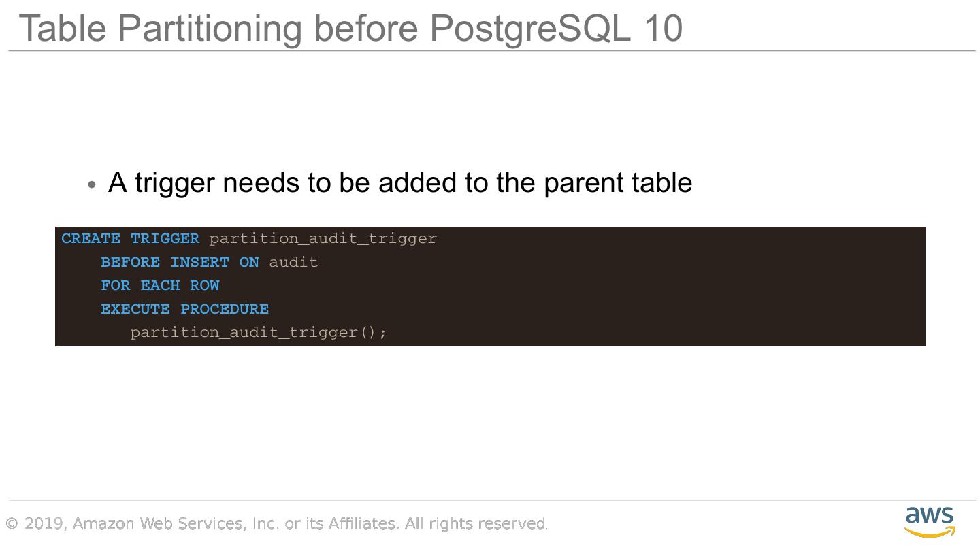Click 'partition_audit_trigger' on the first code line
This screenshot has width=980, height=552.
[323, 239]
